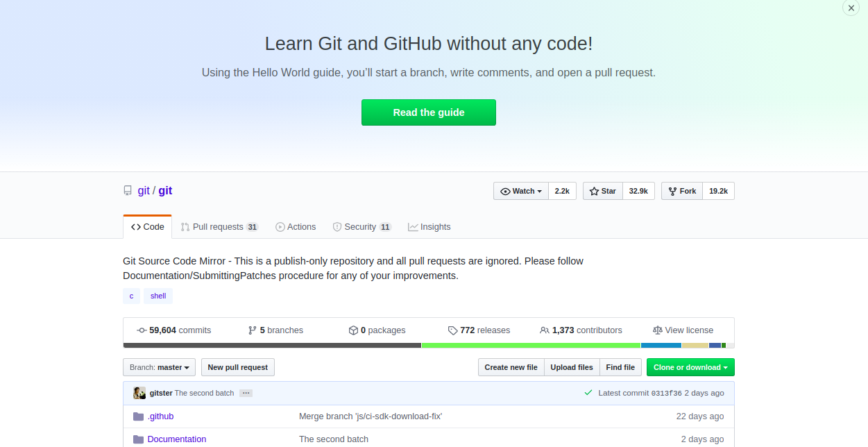
Task: Star the git repository
Action: [x=602, y=191]
